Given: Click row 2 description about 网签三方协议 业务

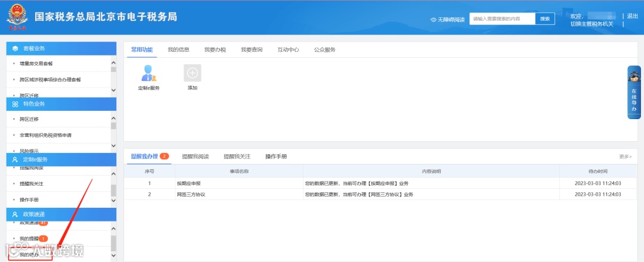Looking at the screenshot, I should [359, 194].
